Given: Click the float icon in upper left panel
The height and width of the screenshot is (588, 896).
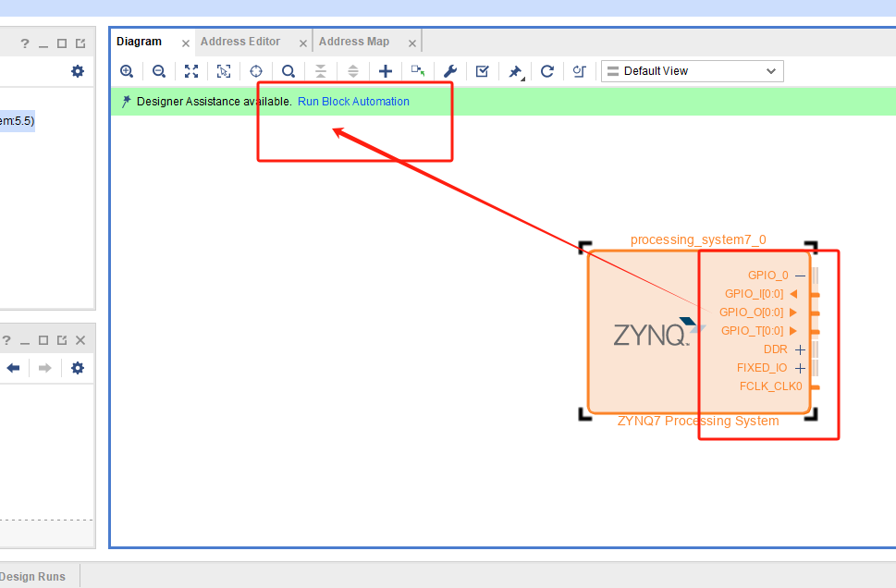Looking at the screenshot, I should coord(80,43).
